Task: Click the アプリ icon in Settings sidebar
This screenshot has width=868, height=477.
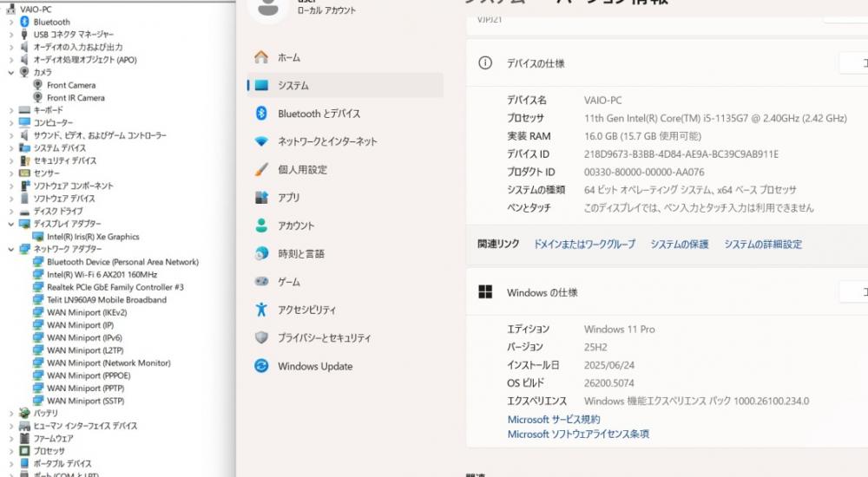Action: pos(261,198)
